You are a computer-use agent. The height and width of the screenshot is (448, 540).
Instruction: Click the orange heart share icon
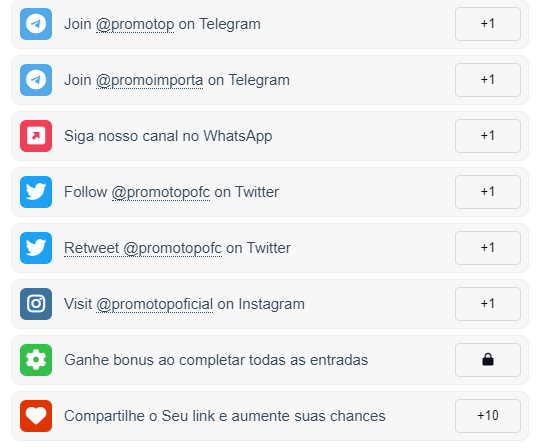point(36,416)
